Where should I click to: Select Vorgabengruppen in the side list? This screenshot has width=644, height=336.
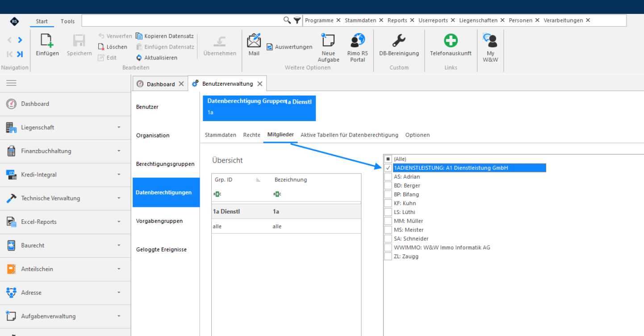pyautogui.click(x=159, y=221)
